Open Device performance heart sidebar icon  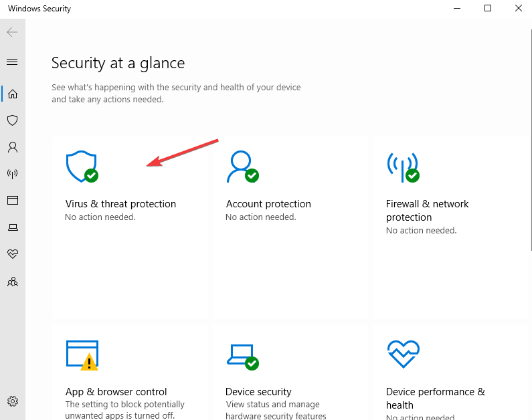13,254
